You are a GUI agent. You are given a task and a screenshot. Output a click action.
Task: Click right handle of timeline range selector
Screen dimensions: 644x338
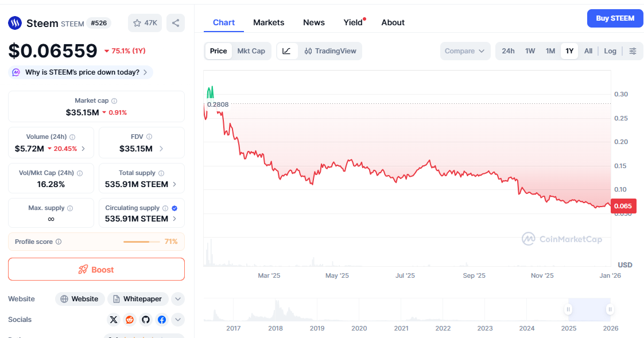(x=610, y=309)
